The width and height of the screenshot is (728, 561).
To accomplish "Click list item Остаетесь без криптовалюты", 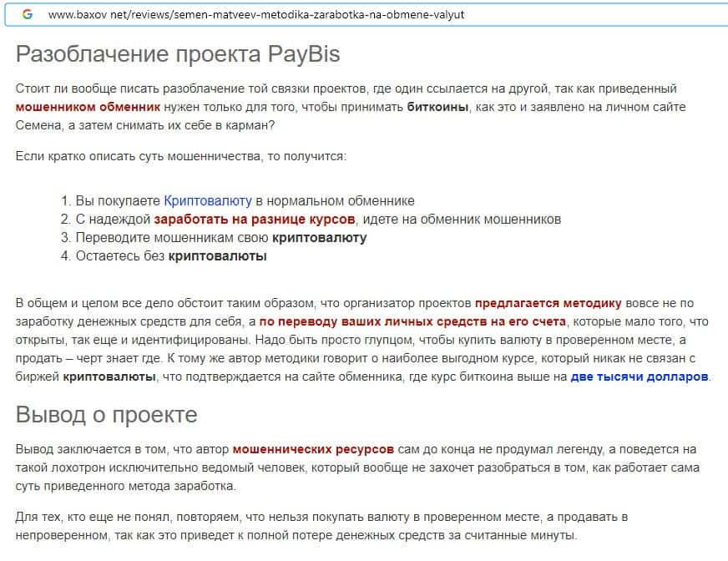I will coord(164,256).
